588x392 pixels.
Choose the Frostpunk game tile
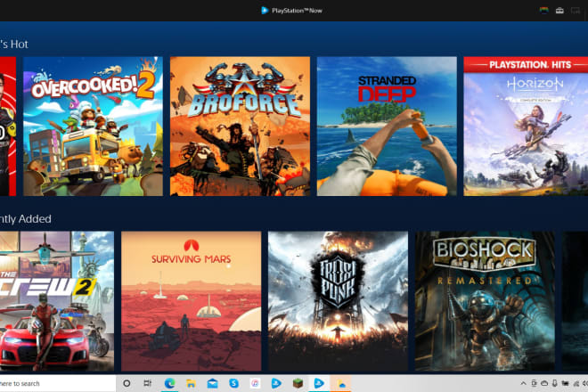(338, 301)
